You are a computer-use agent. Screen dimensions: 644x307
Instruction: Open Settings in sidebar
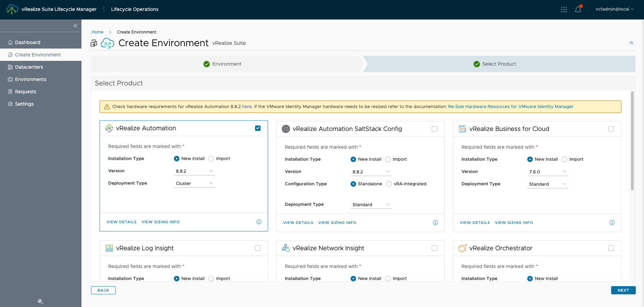point(41,104)
